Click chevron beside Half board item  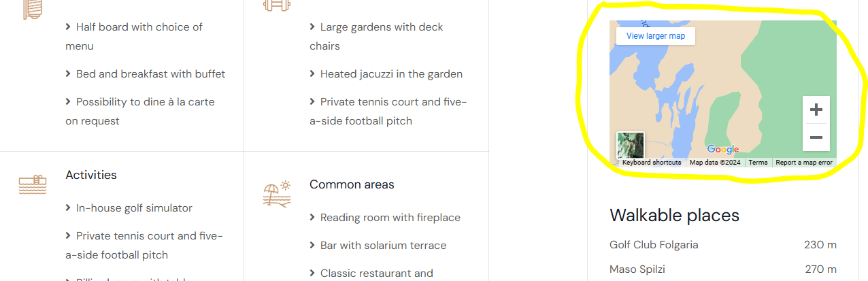tap(69, 27)
